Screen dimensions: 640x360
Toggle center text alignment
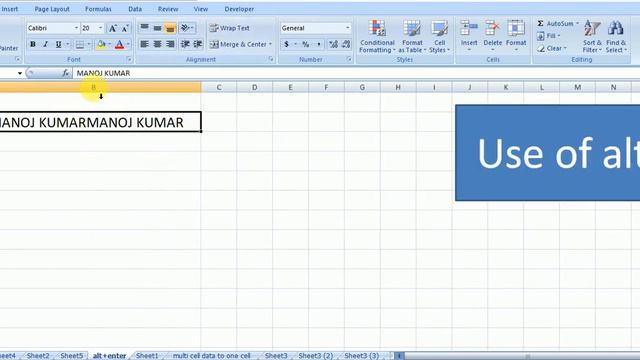157,44
